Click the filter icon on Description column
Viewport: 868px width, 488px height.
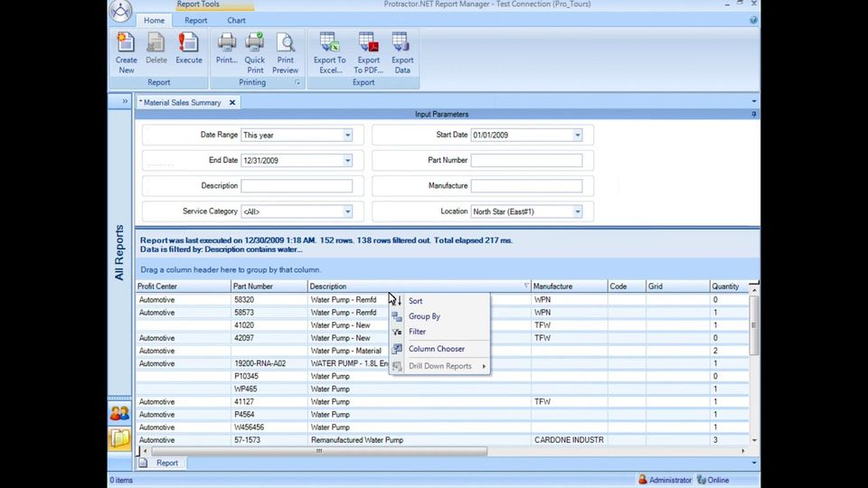coord(527,286)
